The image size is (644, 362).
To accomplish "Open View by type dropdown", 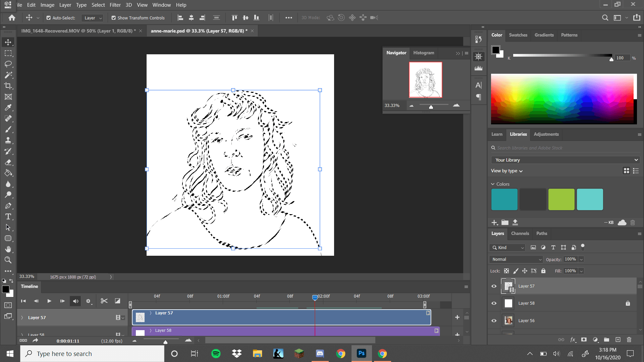I will point(507,171).
